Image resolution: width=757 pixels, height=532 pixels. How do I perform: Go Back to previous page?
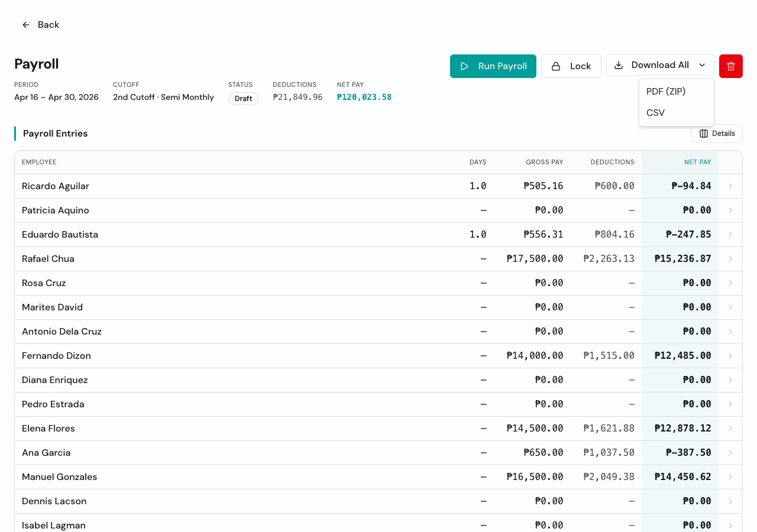tap(41, 25)
